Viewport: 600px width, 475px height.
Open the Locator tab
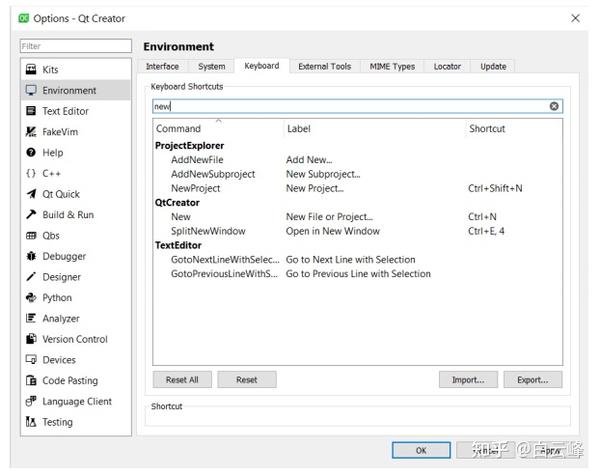(x=447, y=66)
